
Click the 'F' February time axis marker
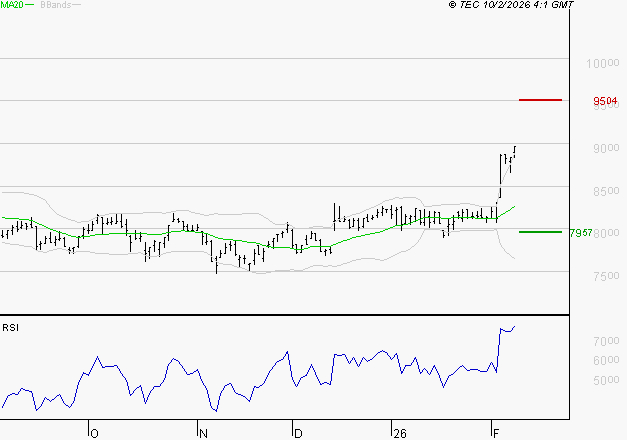pyautogui.click(x=495, y=432)
